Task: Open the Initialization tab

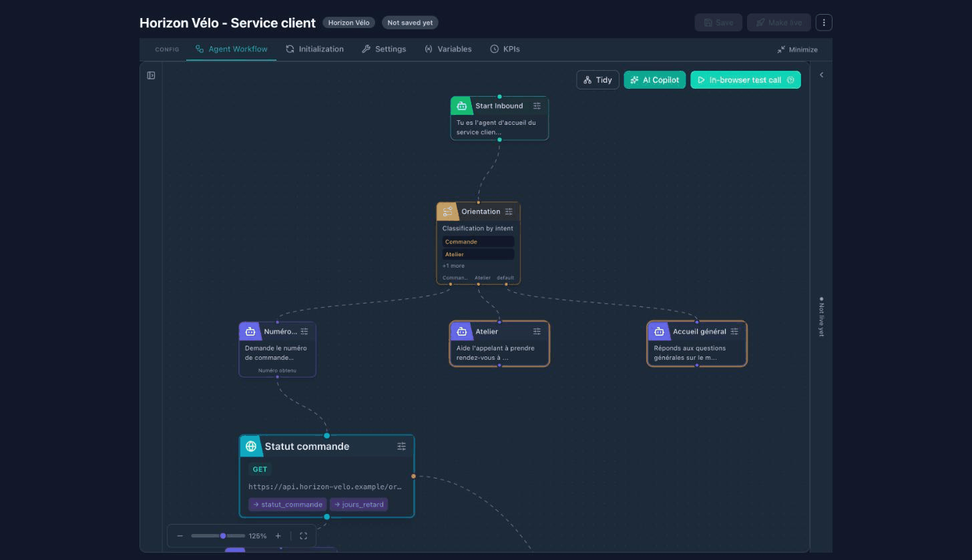Action: pos(314,49)
